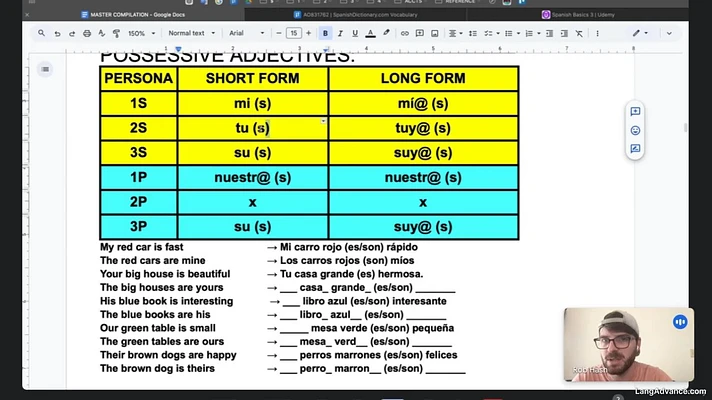The image size is (712, 400).
Task: Click the 2P long form "x" cell
Action: click(423, 202)
